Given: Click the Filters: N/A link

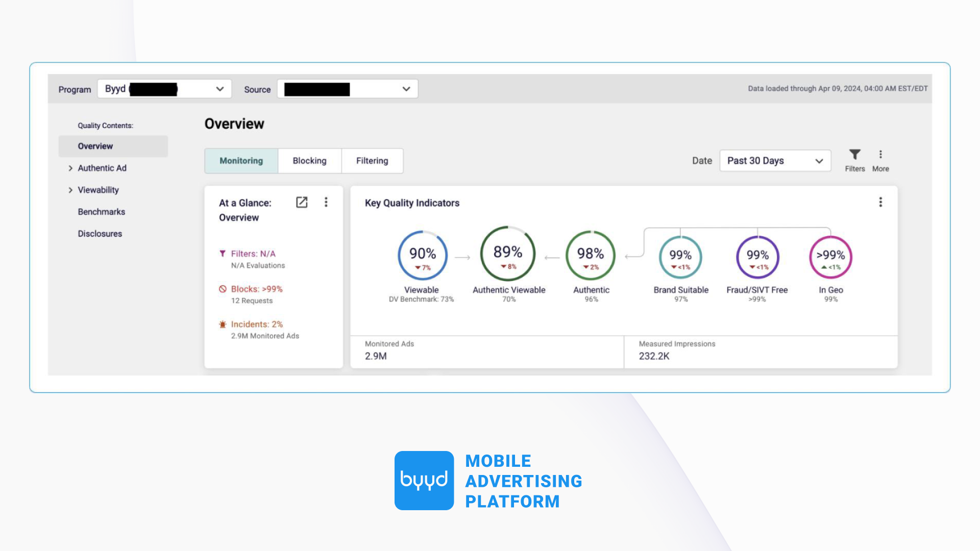Looking at the screenshot, I should pos(253,254).
